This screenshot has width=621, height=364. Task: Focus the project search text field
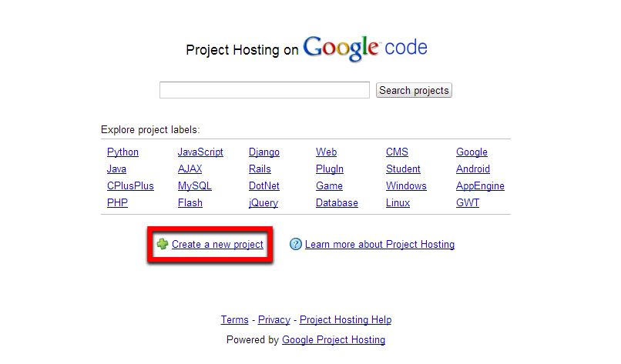[x=264, y=90]
